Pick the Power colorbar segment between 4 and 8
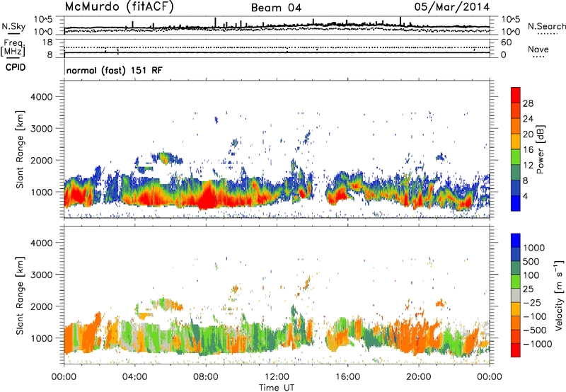This screenshot has width=566, height=392. click(516, 188)
